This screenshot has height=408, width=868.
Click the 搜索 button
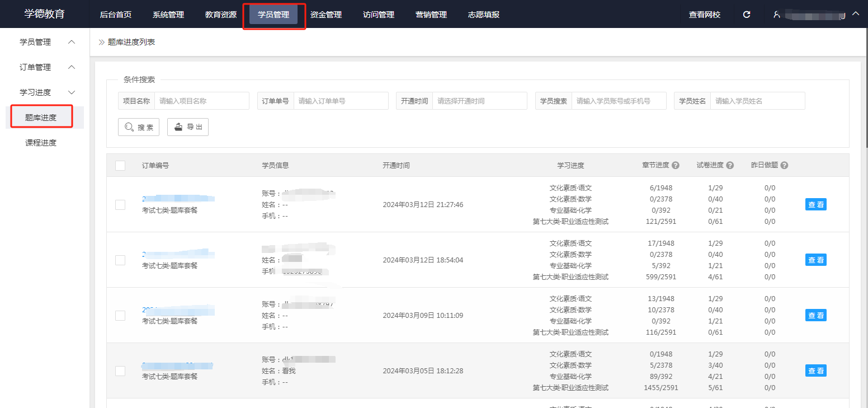[x=139, y=127]
